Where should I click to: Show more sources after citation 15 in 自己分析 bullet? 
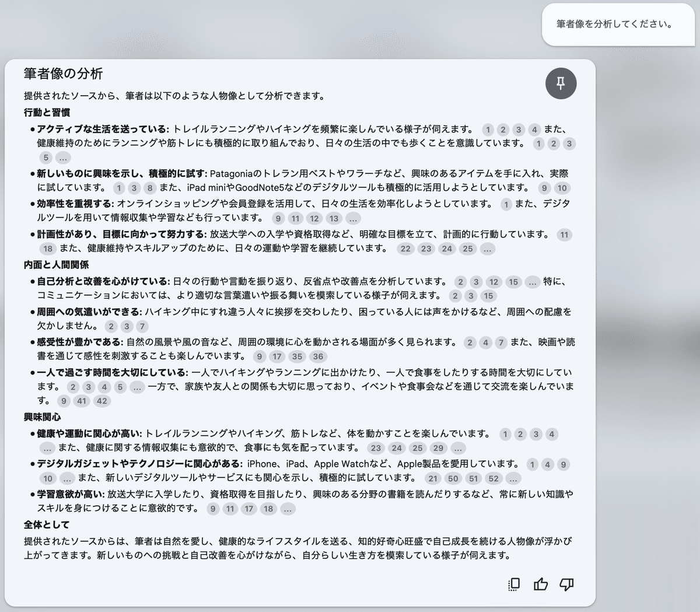point(533,282)
